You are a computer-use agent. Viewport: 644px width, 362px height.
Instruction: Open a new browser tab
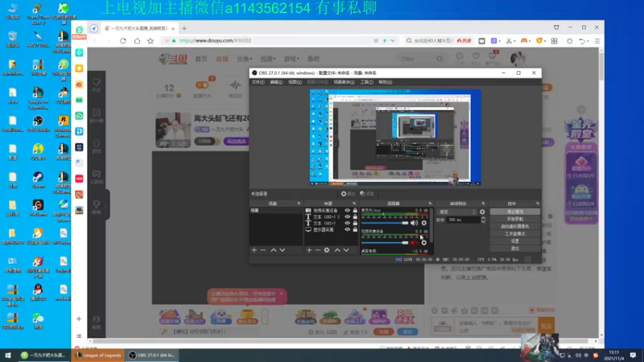tap(184, 28)
